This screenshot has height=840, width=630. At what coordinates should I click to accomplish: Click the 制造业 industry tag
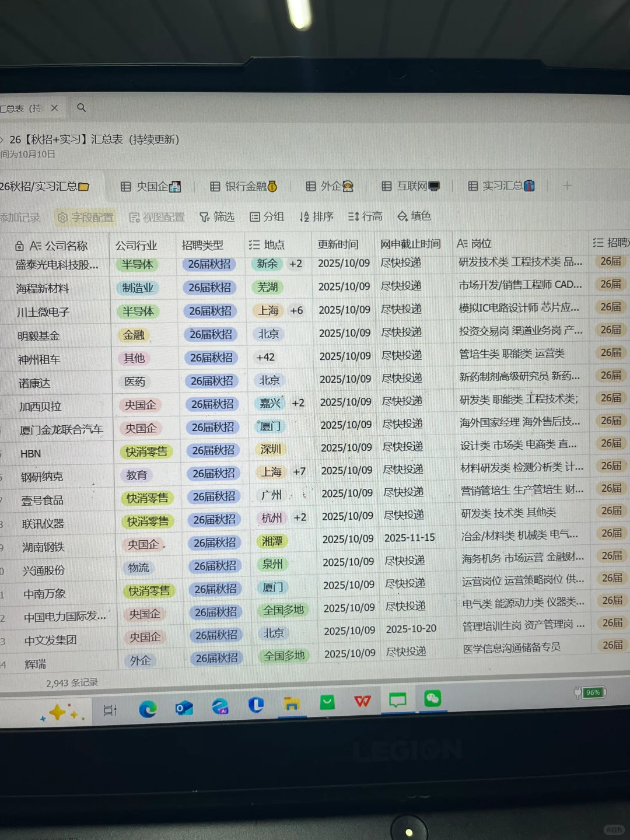point(138,288)
